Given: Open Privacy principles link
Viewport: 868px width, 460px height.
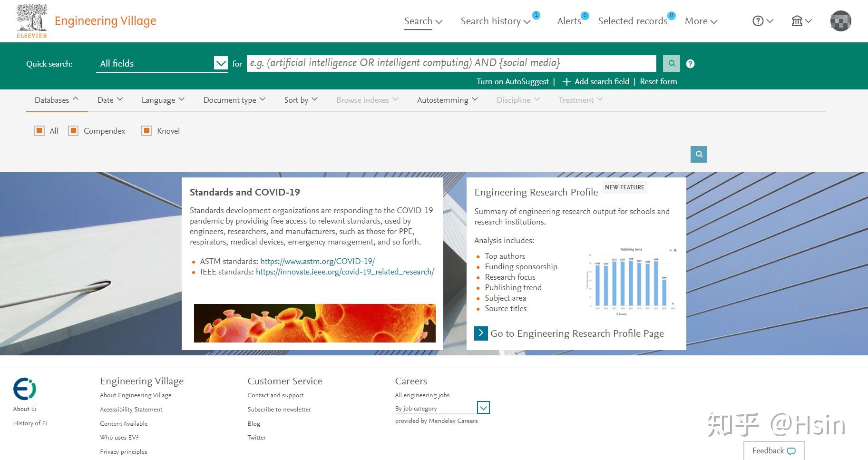Looking at the screenshot, I should pyautogui.click(x=124, y=452).
